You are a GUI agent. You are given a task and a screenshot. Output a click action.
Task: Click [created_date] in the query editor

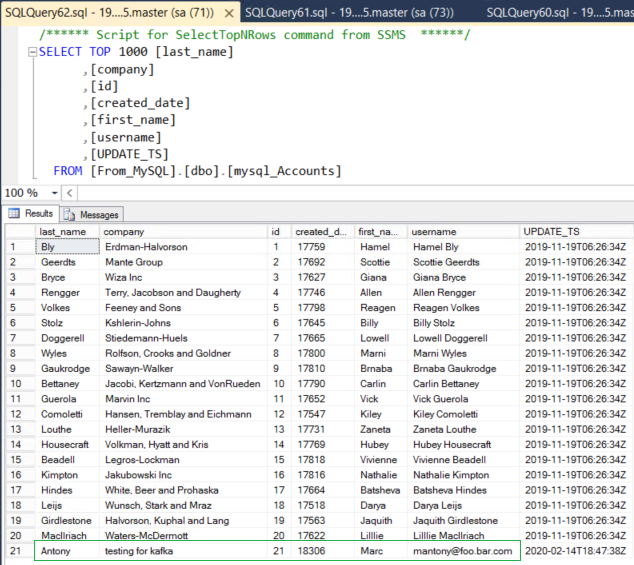[x=140, y=103]
